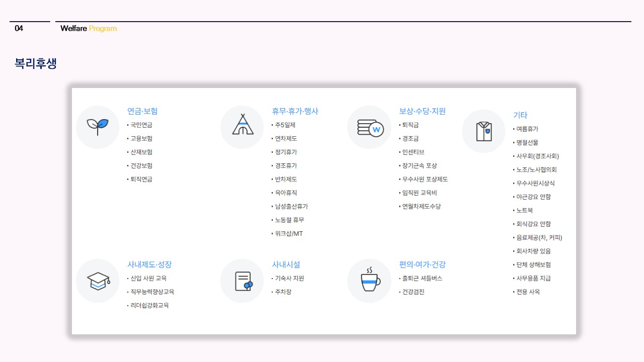Click the 워크샵/MT list item
Screen dimensions: 644x362
point(289,234)
